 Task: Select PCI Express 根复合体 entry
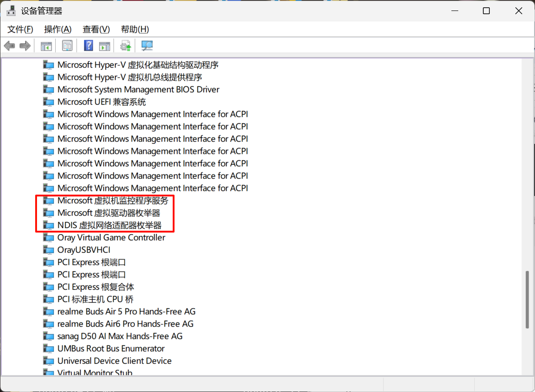[95, 287]
